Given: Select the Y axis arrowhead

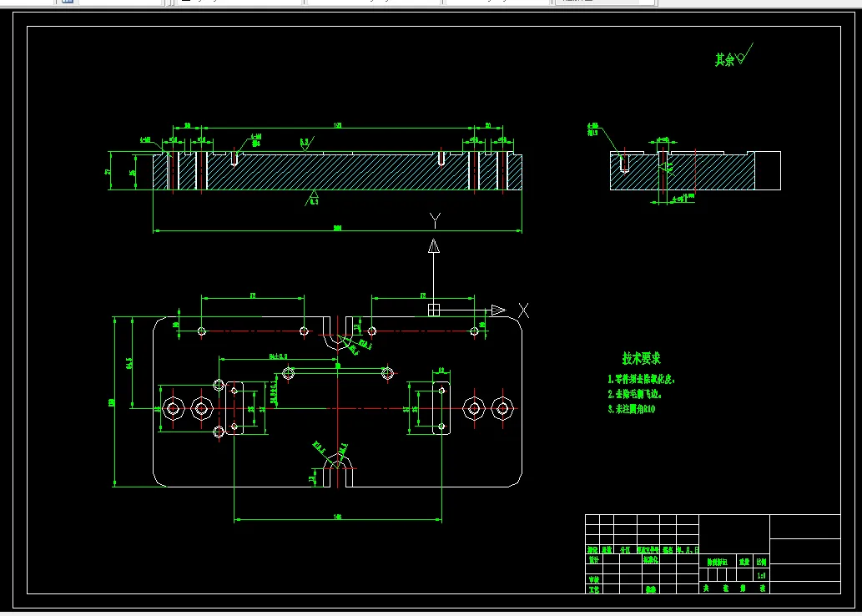Looking at the screenshot, I should (434, 246).
